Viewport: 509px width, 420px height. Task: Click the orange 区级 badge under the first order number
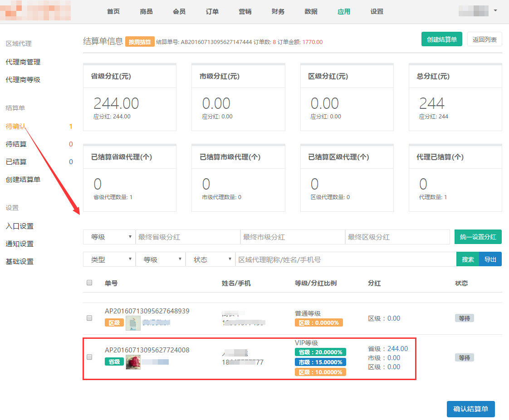114,323
